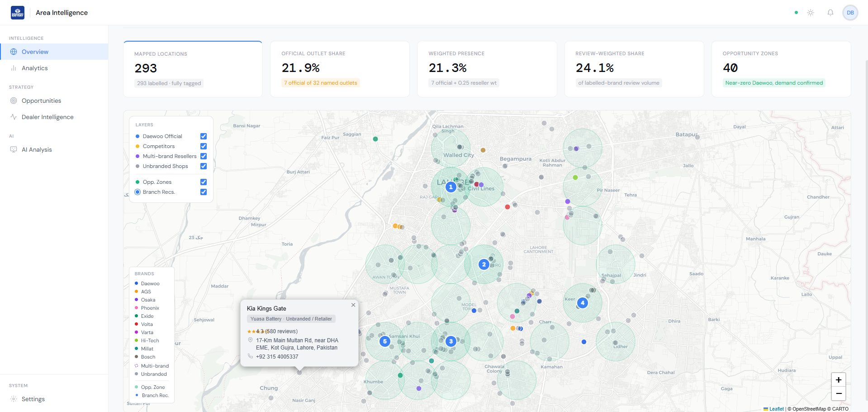Image resolution: width=868 pixels, height=412 pixels.
Task: Click the green online status dot
Action: (x=796, y=13)
